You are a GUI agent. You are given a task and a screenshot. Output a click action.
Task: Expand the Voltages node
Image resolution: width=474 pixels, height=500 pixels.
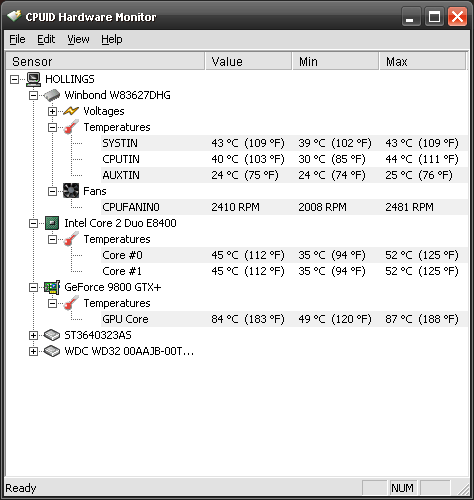click(52, 111)
